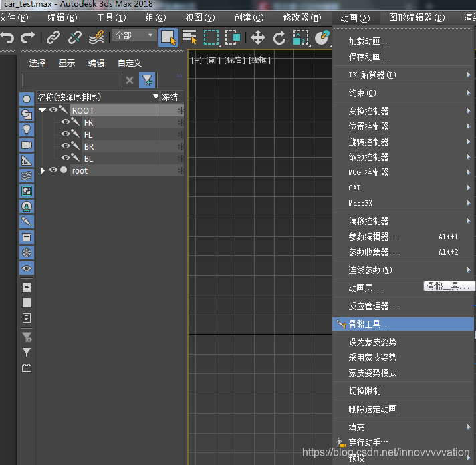Expand the lowercase root node
Screen dimensions: 476x465
click(43, 171)
